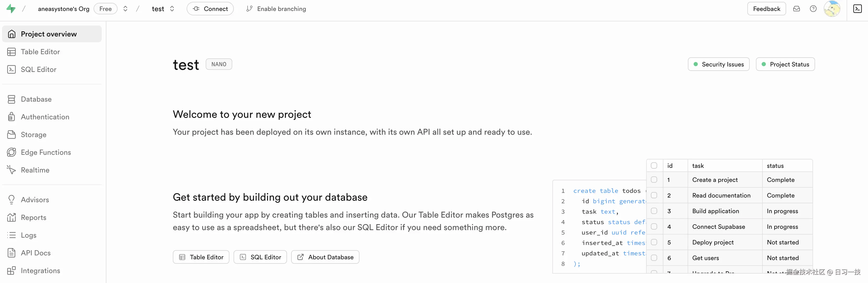
Task: Select the header checkbox in todos table
Action: point(654,165)
